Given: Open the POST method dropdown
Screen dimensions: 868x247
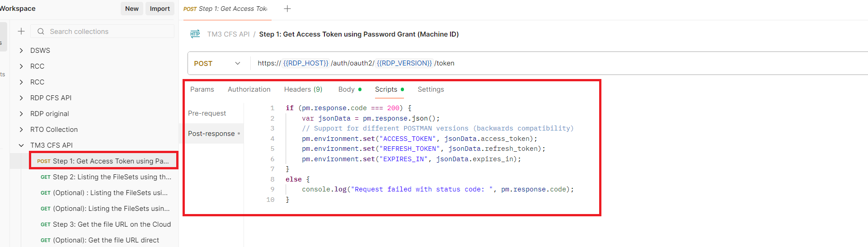Looking at the screenshot, I should (x=217, y=64).
